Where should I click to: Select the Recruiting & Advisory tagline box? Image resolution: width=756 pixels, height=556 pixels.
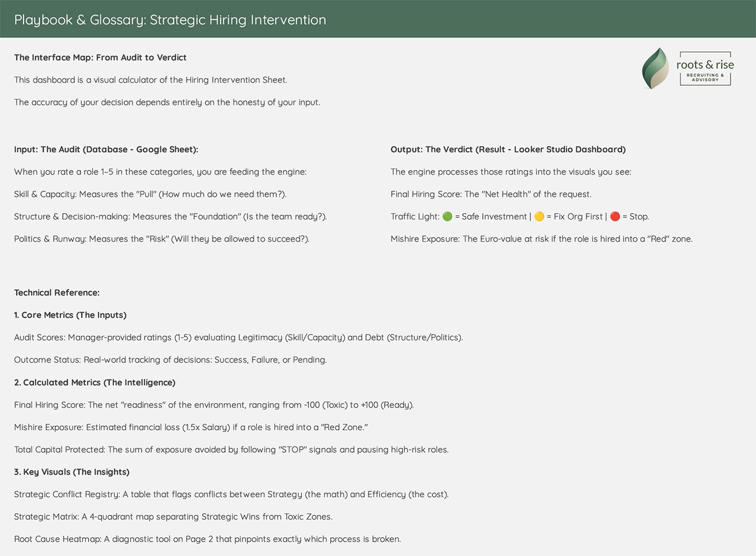705,78
